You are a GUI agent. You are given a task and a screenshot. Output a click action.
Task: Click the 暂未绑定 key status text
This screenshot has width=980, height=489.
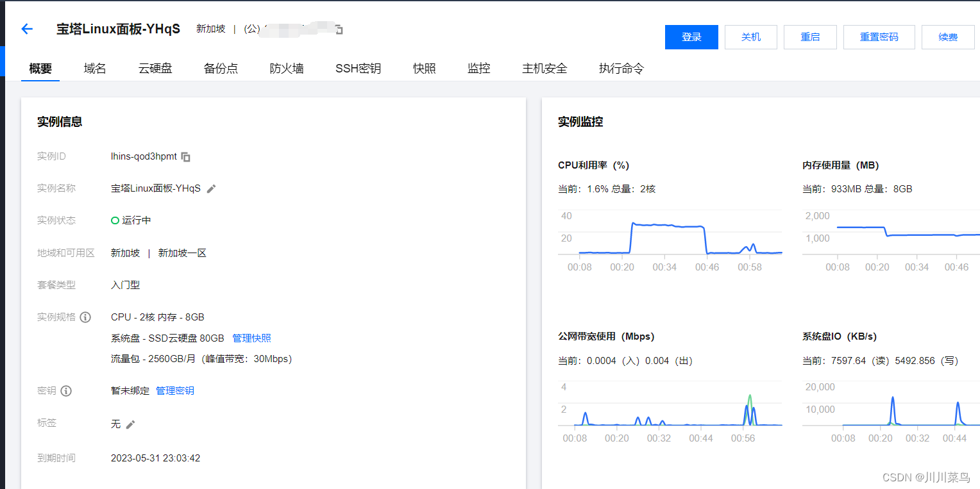130,390
